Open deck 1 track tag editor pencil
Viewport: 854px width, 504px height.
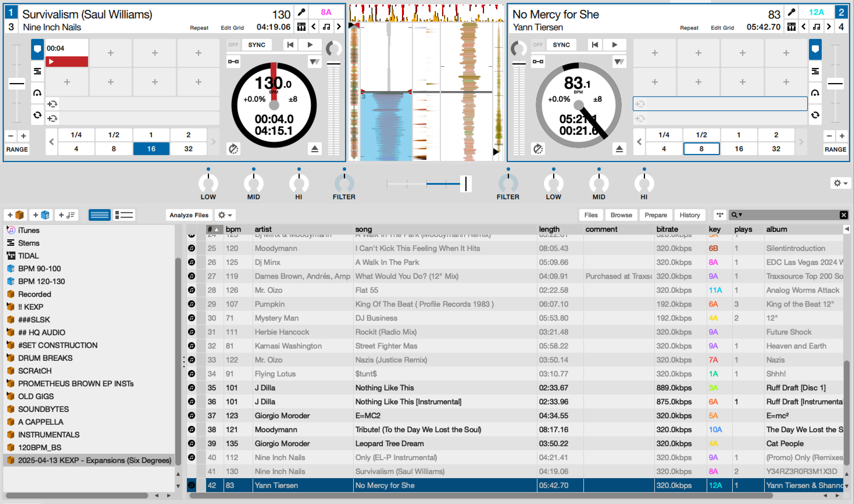coord(301,12)
